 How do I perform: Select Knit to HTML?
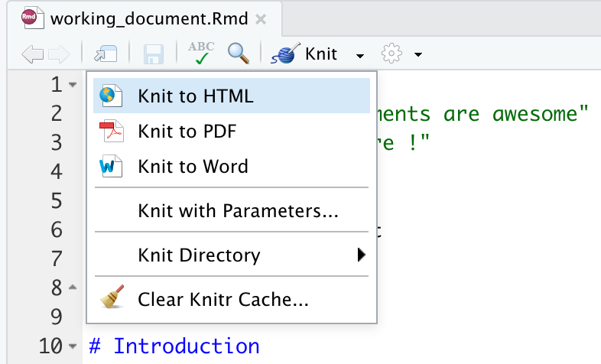tap(195, 96)
